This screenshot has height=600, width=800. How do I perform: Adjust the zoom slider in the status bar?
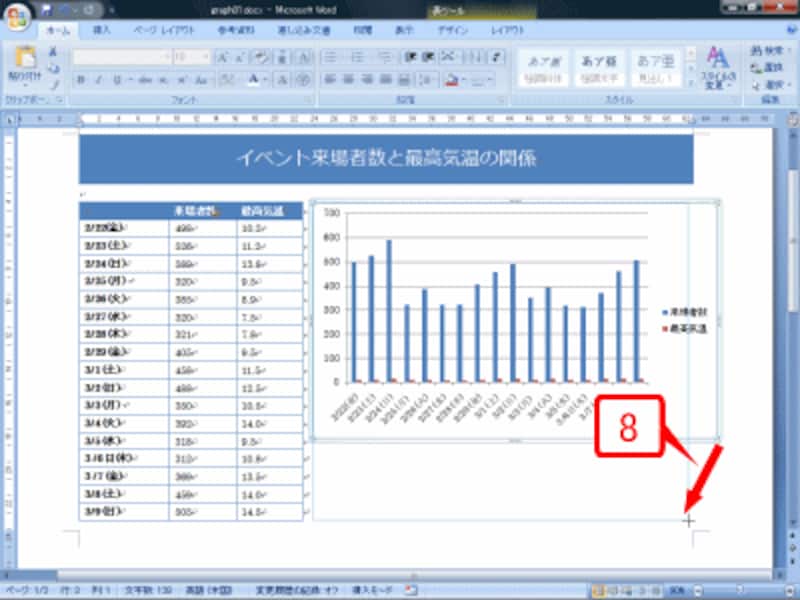pyautogui.click(x=738, y=588)
